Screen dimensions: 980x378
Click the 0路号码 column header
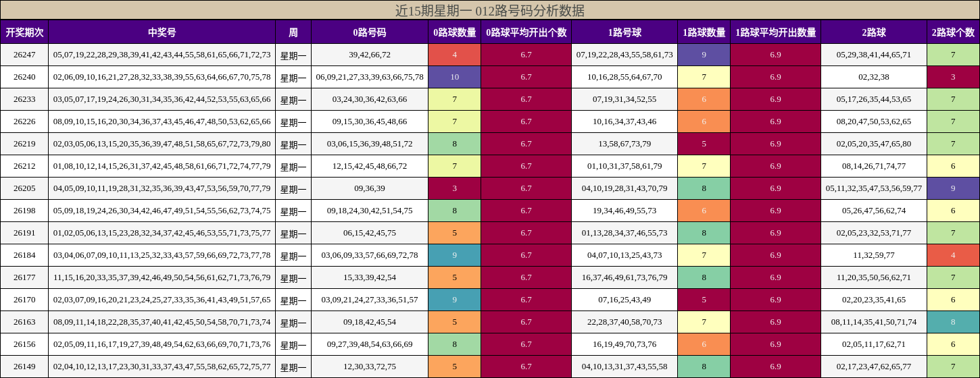(x=370, y=32)
